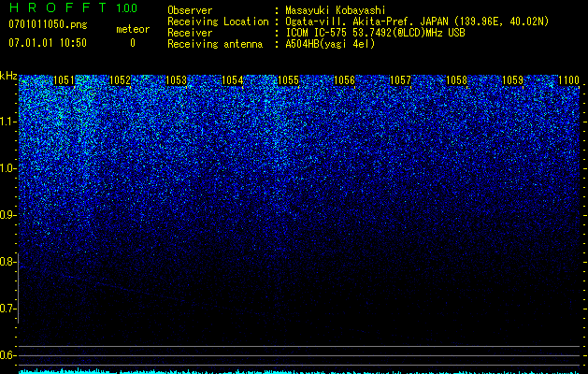Click the 0.7 kHz axis tick label
Image resolution: width=588 pixels, height=374 pixels.
(7, 309)
